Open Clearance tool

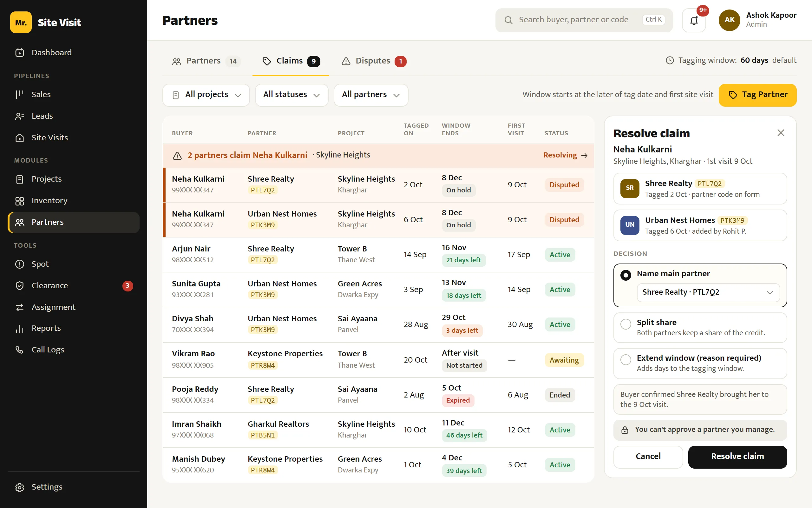[74, 285]
